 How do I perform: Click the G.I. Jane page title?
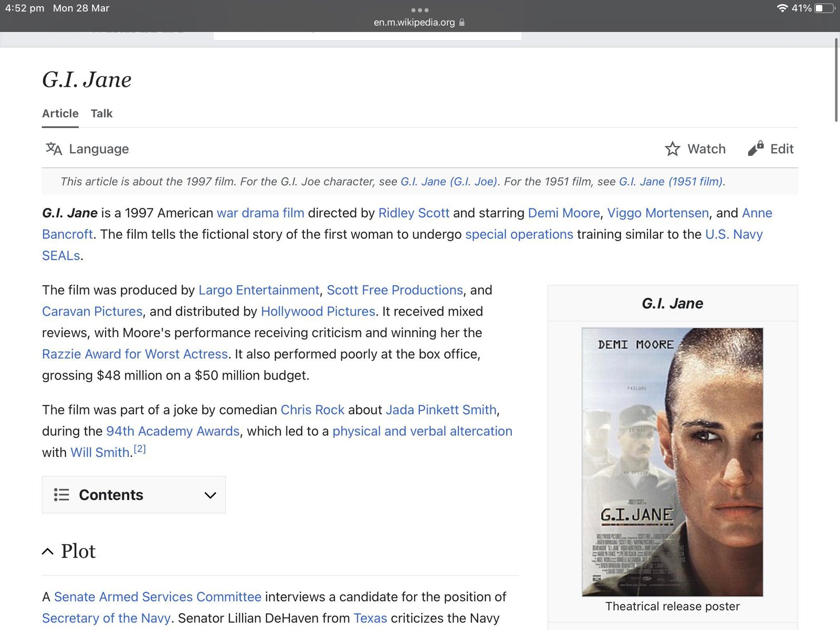pos(87,80)
